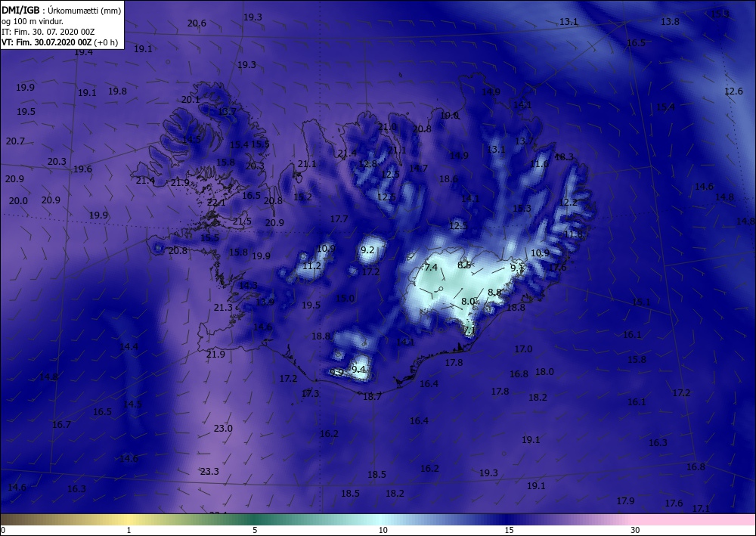Click the map value 15.2
The width and height of the screenshot is (756, 536).
pyautogui.click(x=302, y=197)
